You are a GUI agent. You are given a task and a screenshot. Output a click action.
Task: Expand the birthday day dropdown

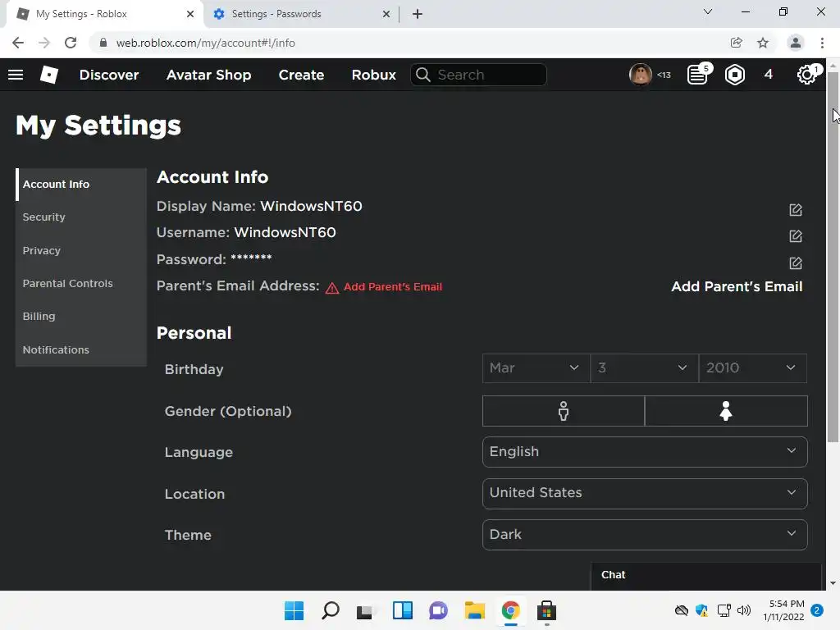pos(645,368)
